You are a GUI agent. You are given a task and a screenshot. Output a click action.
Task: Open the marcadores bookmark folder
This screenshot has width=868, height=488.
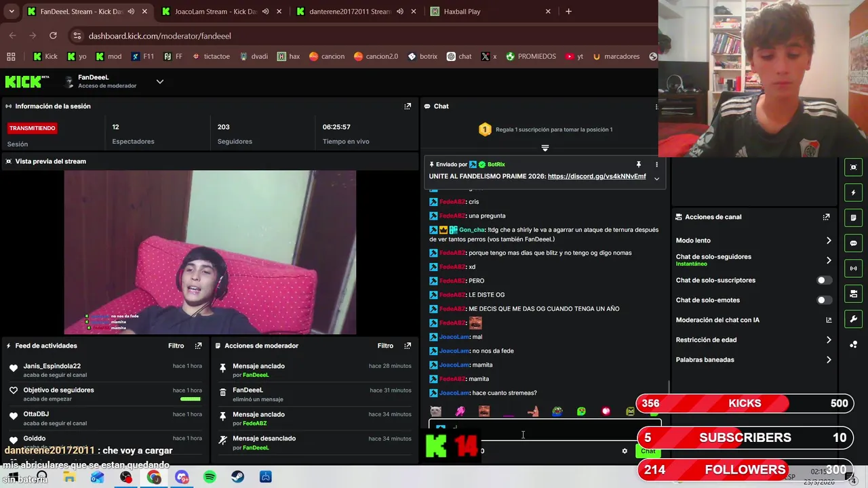pos(616,56)
